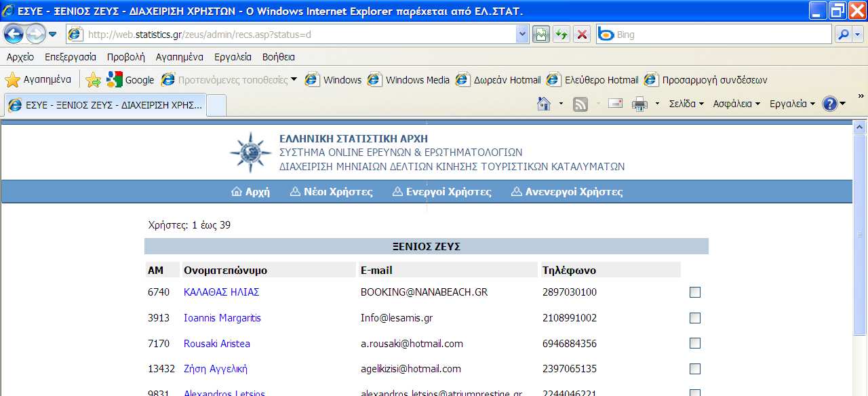Open the Windows Media favorites link
This screenshot has width=868, height=396.
(x=408, y=80)
